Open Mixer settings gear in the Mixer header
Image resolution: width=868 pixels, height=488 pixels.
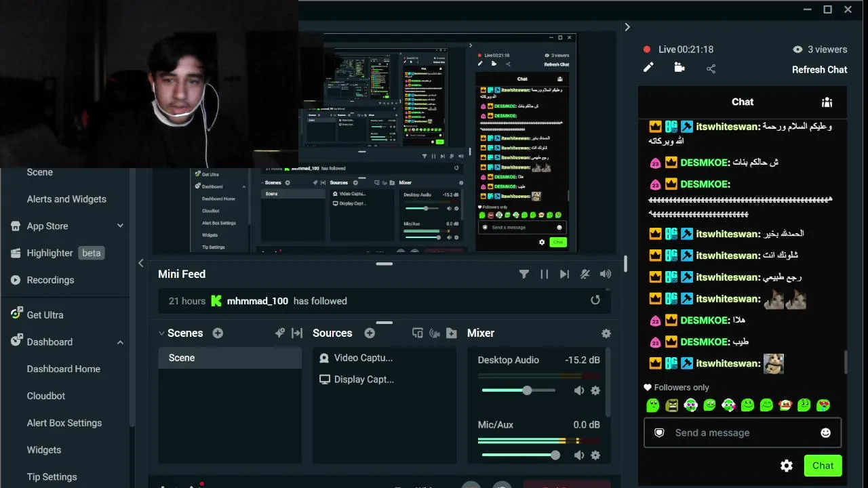click(606, 333)
